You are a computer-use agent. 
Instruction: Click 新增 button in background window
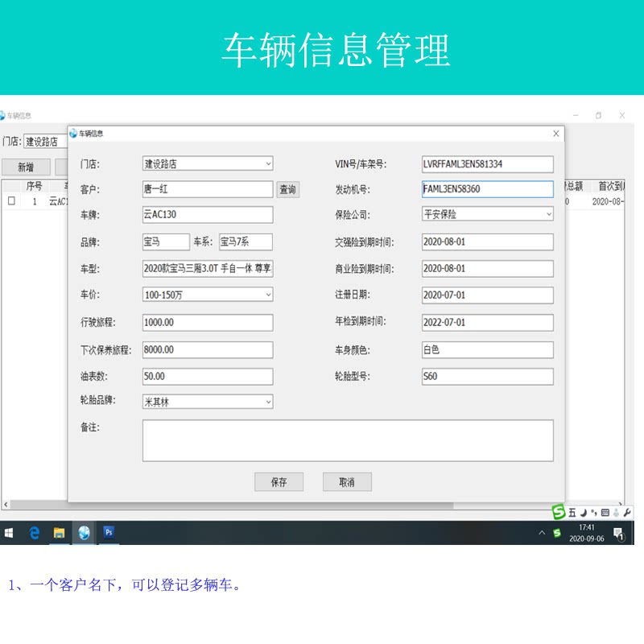[26, 167]
